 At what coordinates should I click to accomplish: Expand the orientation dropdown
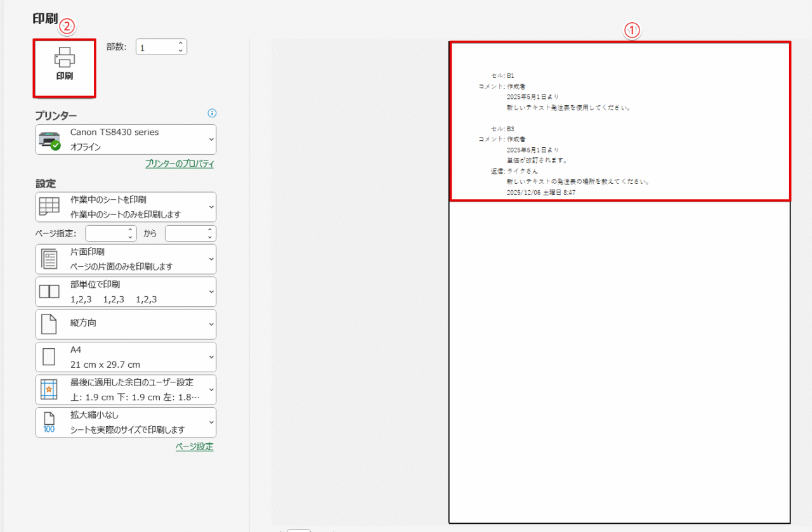click(211, 324)
